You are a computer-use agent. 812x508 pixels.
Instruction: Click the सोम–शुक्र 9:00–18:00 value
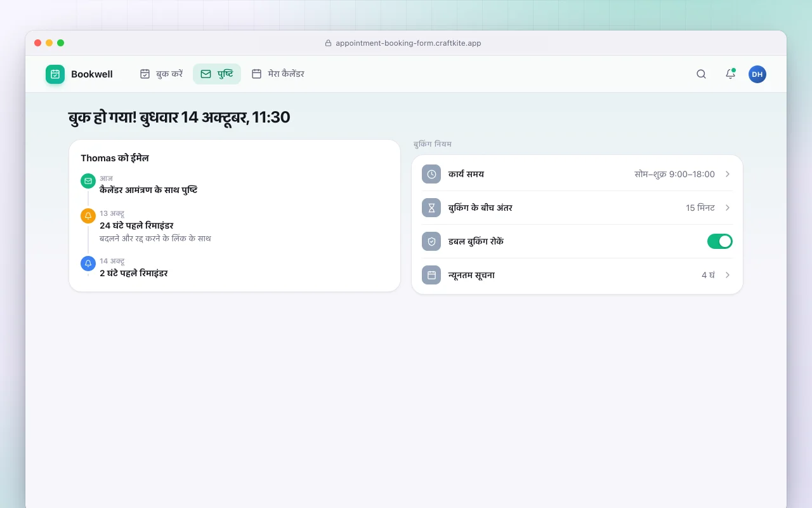(x=674, y=174)
